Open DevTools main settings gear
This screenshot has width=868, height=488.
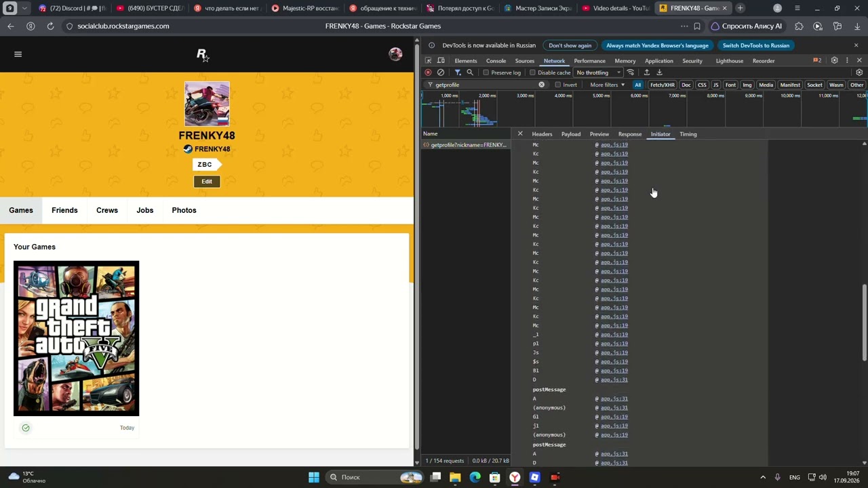[x=835, y=60]
